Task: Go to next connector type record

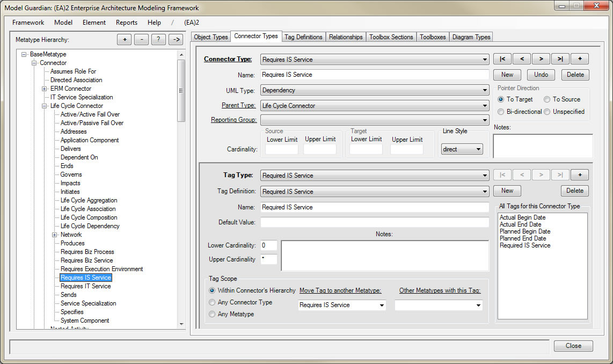Action: point(541,59)
